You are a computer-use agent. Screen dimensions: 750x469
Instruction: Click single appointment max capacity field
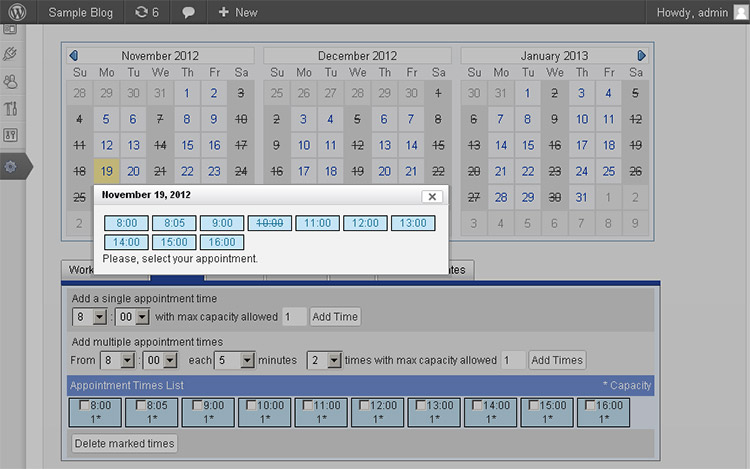point(294,316)
